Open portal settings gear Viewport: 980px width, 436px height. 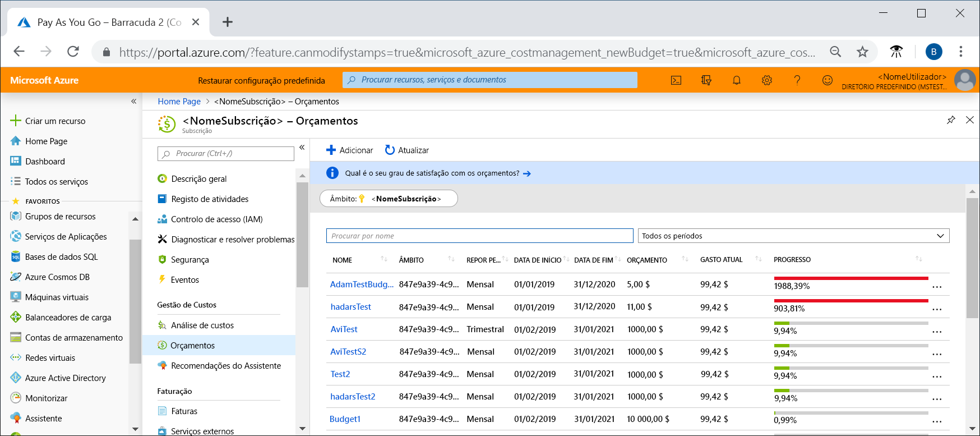tap(767, 80)
